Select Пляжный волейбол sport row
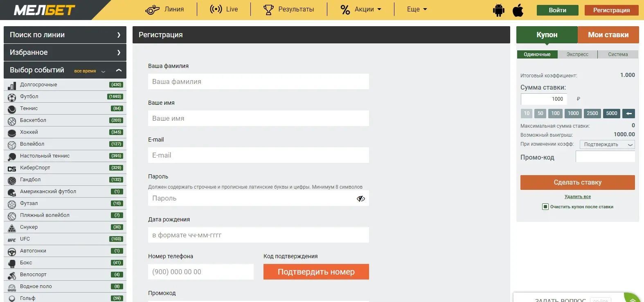Viewport: 644px width, 302px height. tap(65, 216)
